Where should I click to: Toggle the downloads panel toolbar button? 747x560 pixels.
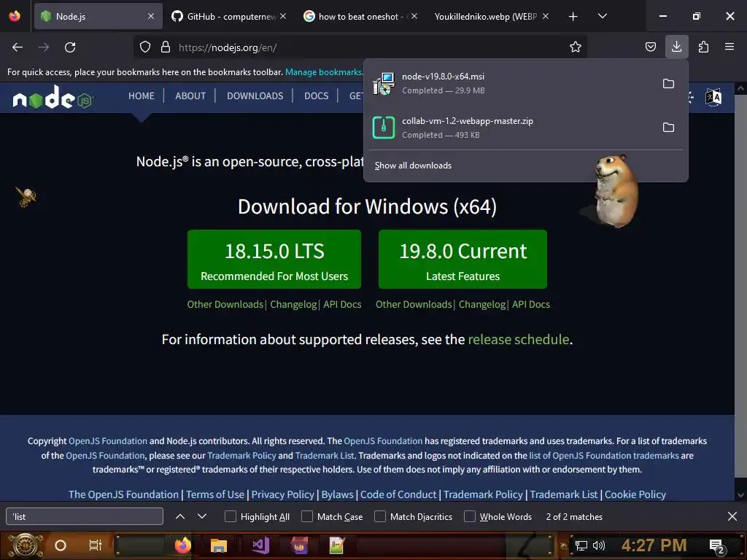(x=676, y=47)
